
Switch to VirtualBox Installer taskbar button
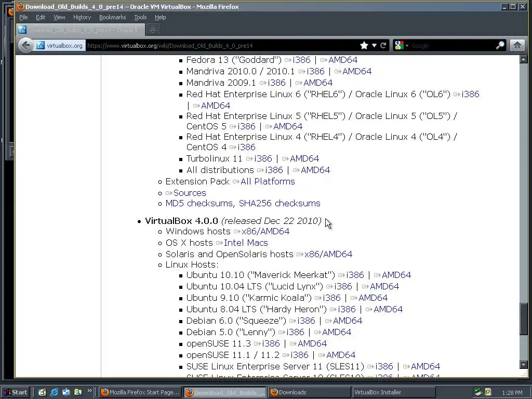394,392
